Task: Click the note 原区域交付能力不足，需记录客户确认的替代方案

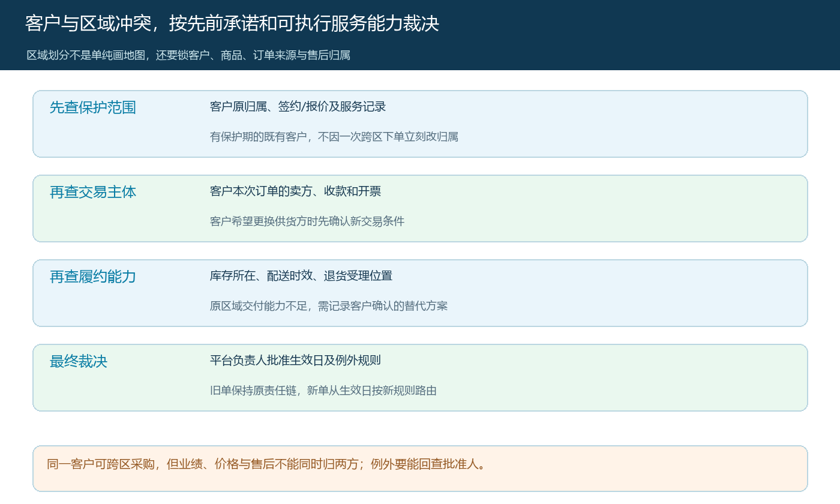Action: pos(329,306)
